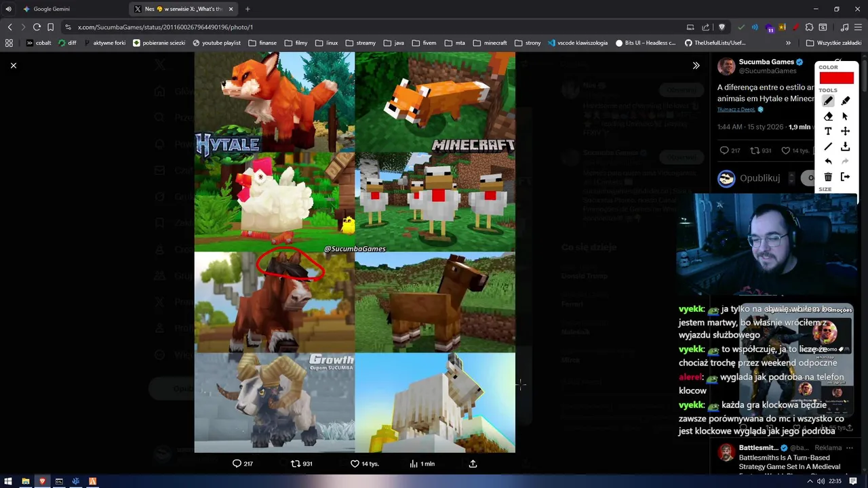868x488 pixels.
Task: Open the diff bookmark
Action: pos(67,43)
